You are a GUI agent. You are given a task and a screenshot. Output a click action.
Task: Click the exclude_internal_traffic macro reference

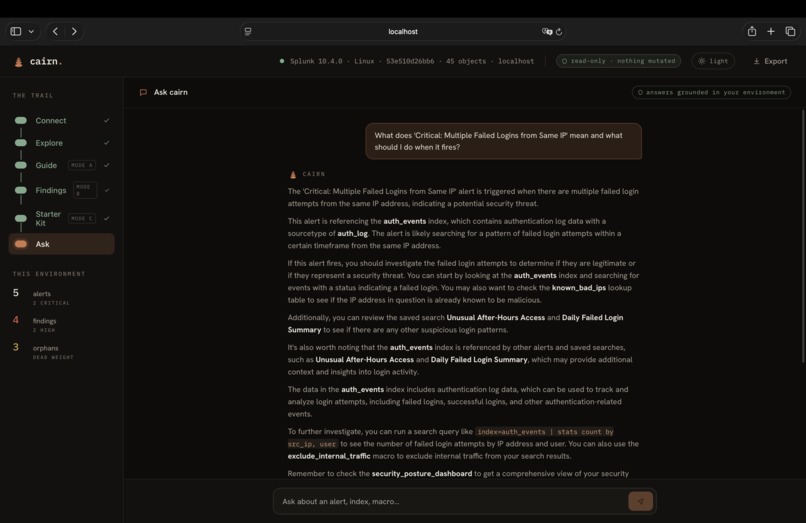pyautogui.click(x=329, y=456)
